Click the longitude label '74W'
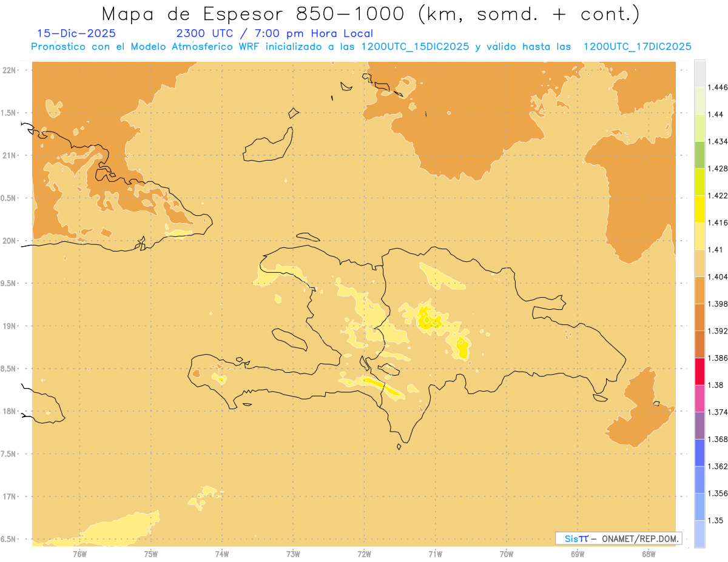Image resolution: width=728 pixels, height=562 pixels. tap(222, 554)
